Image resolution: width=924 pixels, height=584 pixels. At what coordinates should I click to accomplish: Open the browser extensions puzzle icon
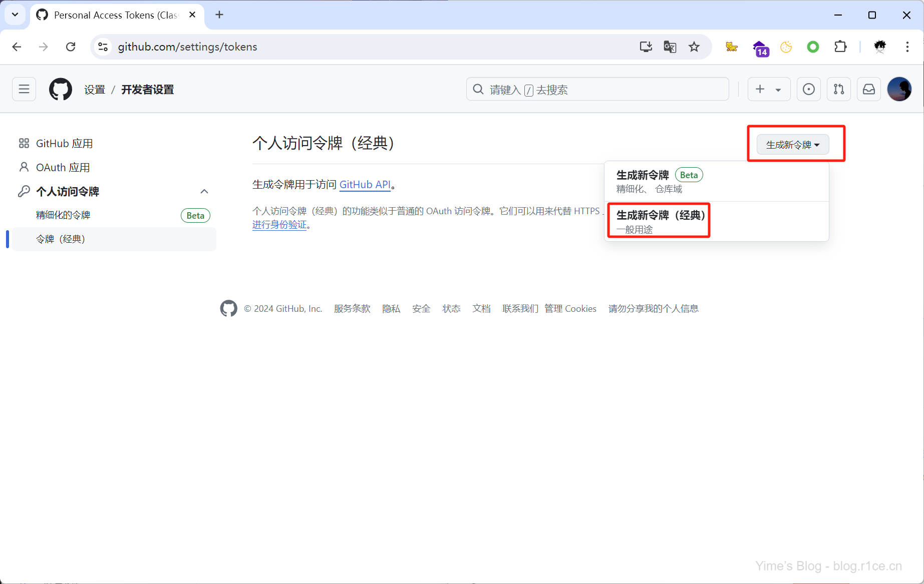pos(840,47)
